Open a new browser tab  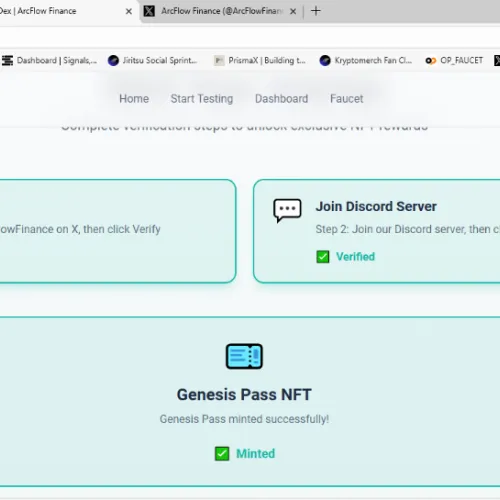click(316, 11)
